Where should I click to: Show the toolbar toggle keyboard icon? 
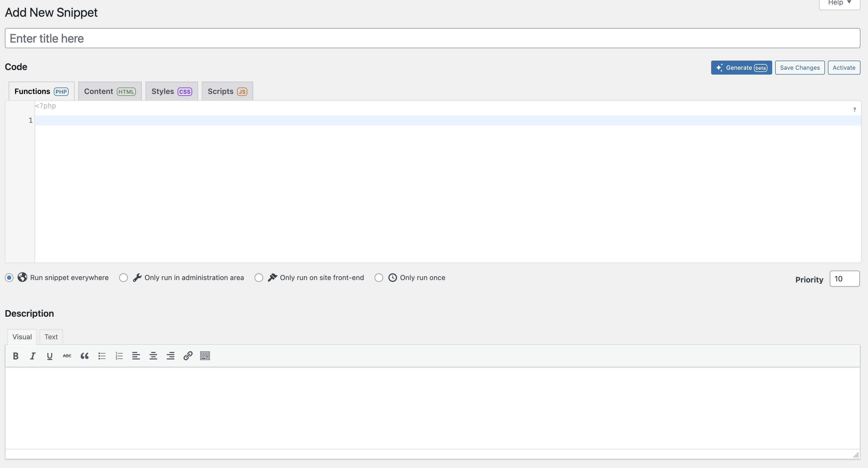click(x=205, y=356)
